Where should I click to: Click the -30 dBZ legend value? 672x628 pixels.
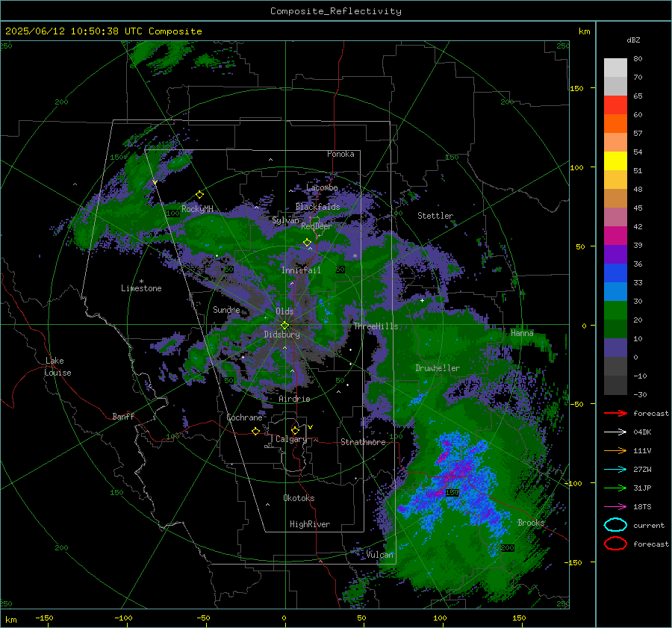[x=640, y=394]
